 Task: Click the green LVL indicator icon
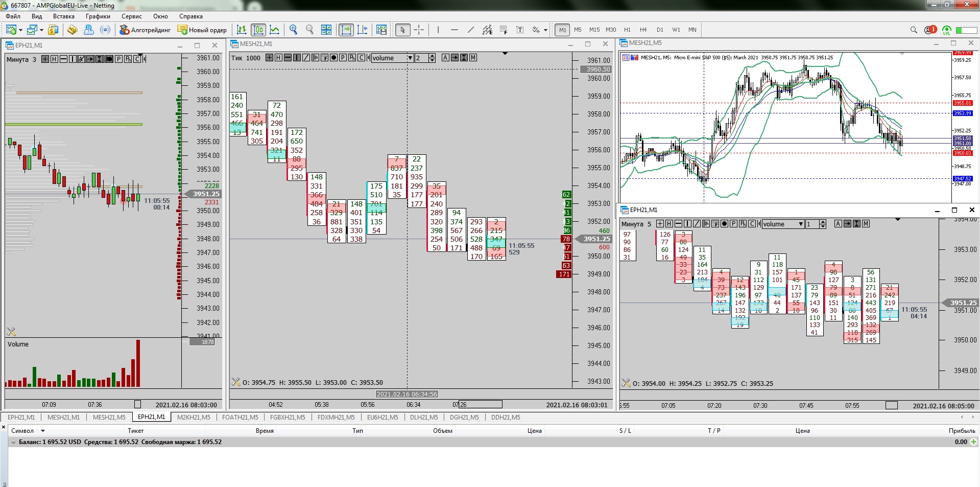946,30
